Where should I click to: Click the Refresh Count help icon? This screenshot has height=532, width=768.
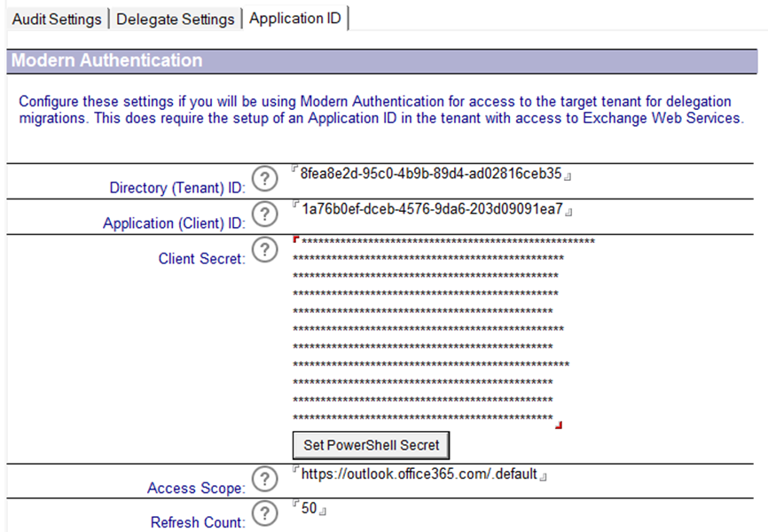(262, 513)
